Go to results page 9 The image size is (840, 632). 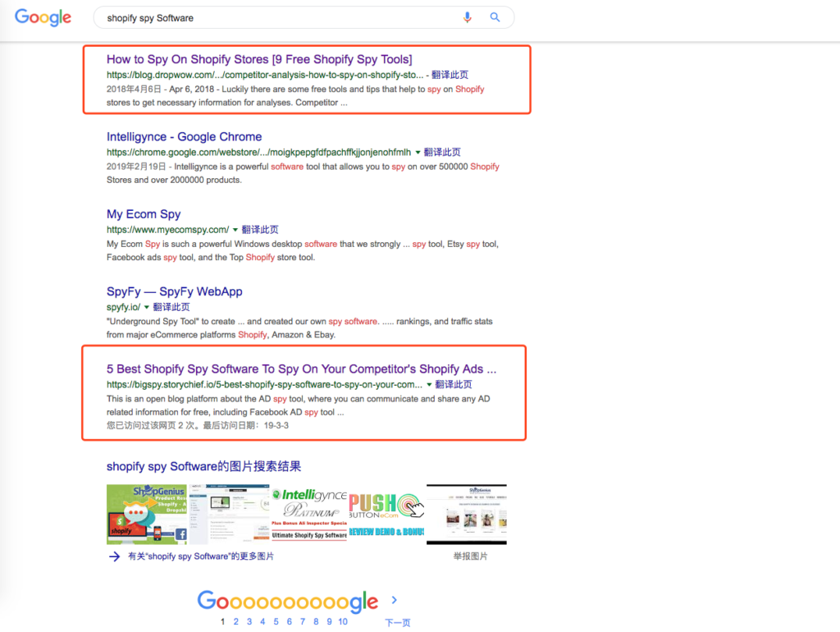coord(330,622)
